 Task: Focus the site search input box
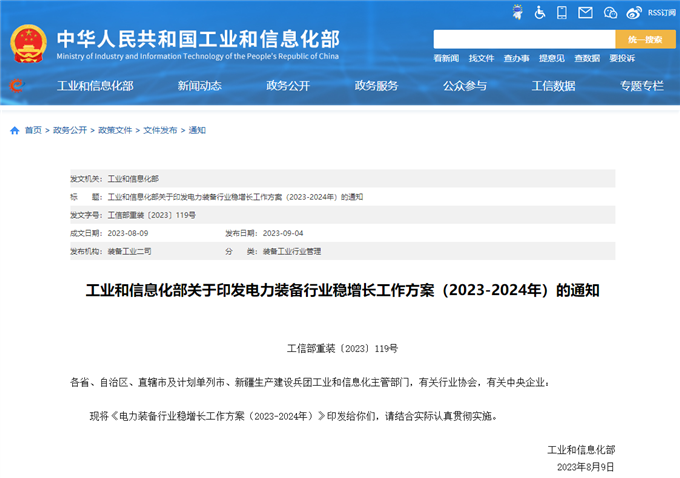click(x=524, y=39)
